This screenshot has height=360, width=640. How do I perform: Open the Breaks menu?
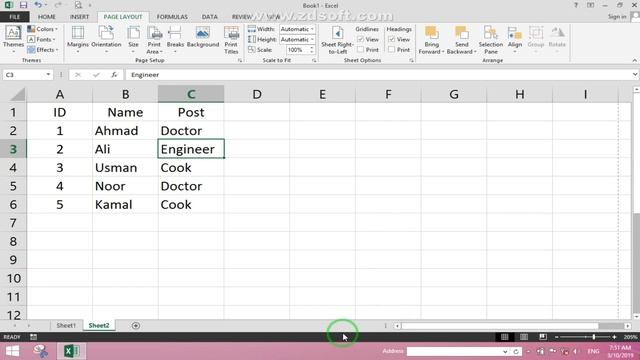click(175, 39)
